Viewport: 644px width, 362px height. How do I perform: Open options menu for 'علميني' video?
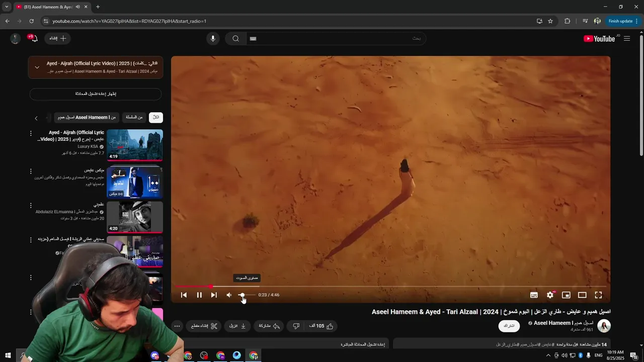pos(31,206)
